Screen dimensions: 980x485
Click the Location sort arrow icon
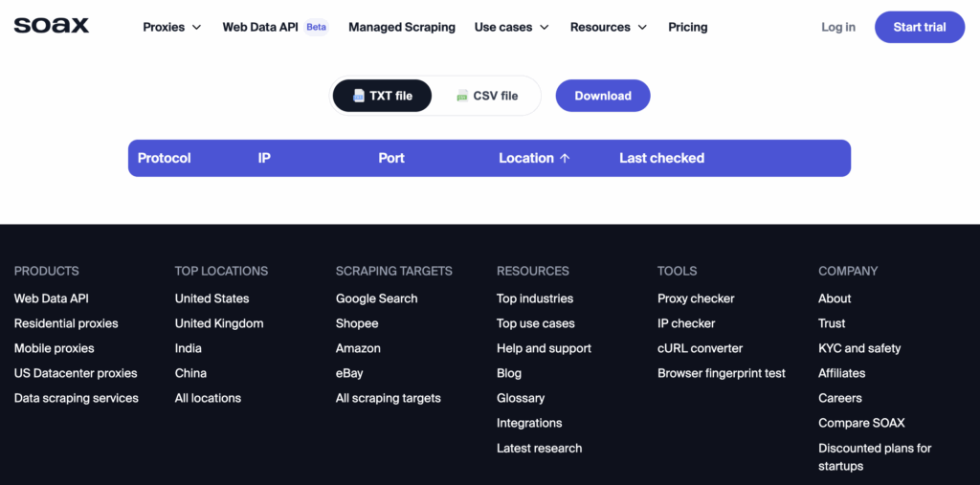(565, 158)
